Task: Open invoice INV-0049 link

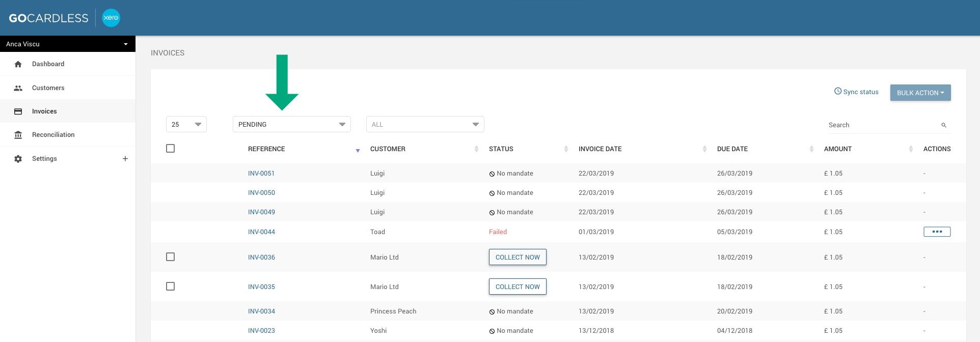Action: [x=261, y=212]
